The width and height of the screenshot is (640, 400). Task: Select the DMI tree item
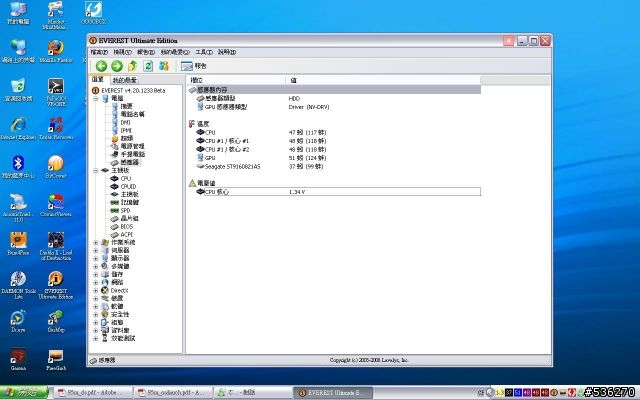click(125, 122)
